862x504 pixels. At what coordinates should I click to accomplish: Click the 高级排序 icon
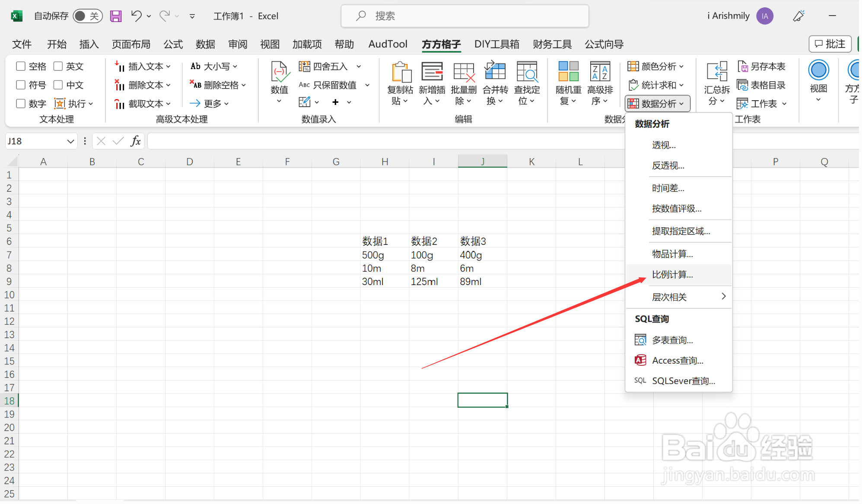600,72
